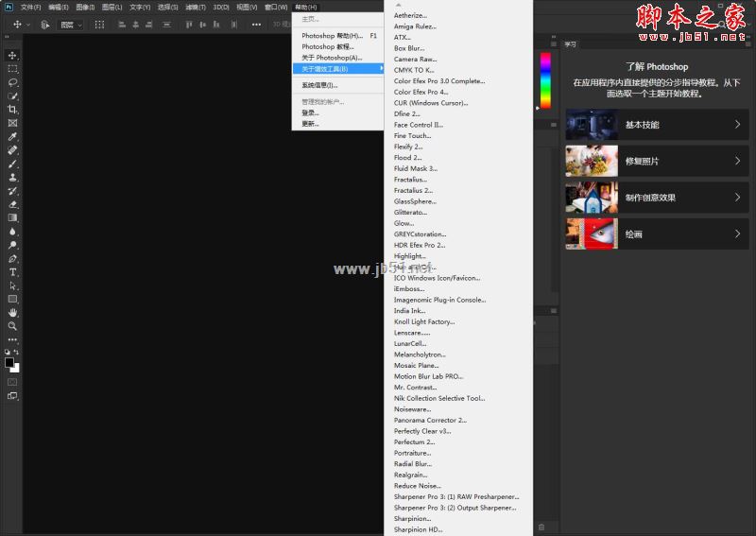756x536 pixels.
Task: Select the Frame tool
Action: [12, 123]
